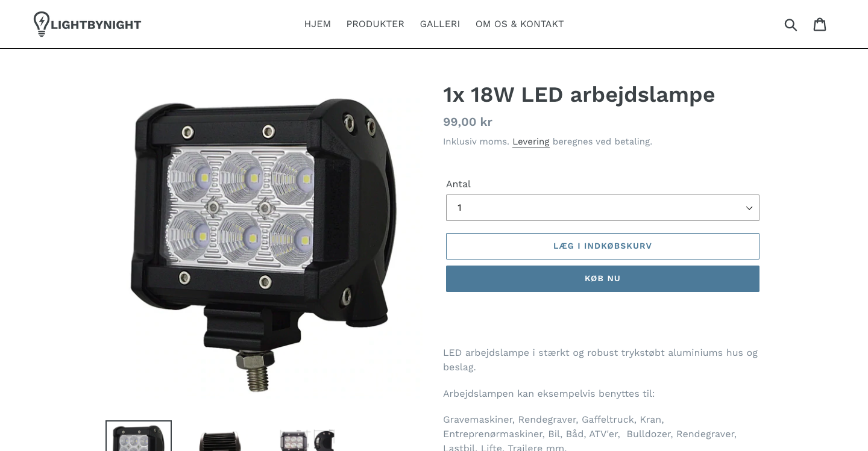Go to the HJEM menu item
Screen dimensions: 868x451
point(318,24)
